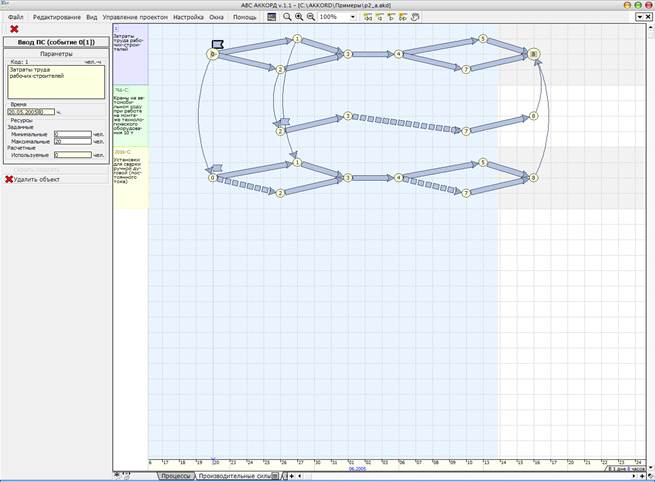Open the window dropdown arrow at top-right
The width and height of the screenshot is (655, 482).
(x=639, y=17)
